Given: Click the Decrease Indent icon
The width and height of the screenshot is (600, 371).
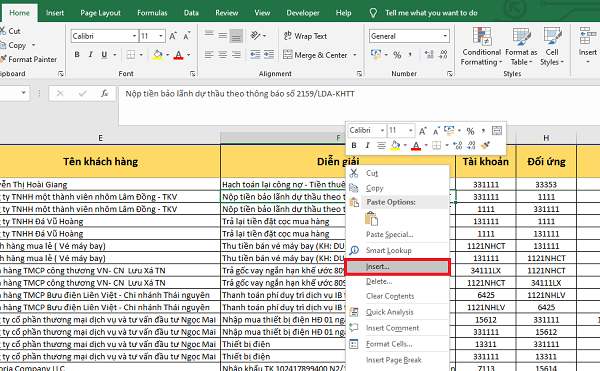Looking at the screenshot, I should (x=255, y=55).
